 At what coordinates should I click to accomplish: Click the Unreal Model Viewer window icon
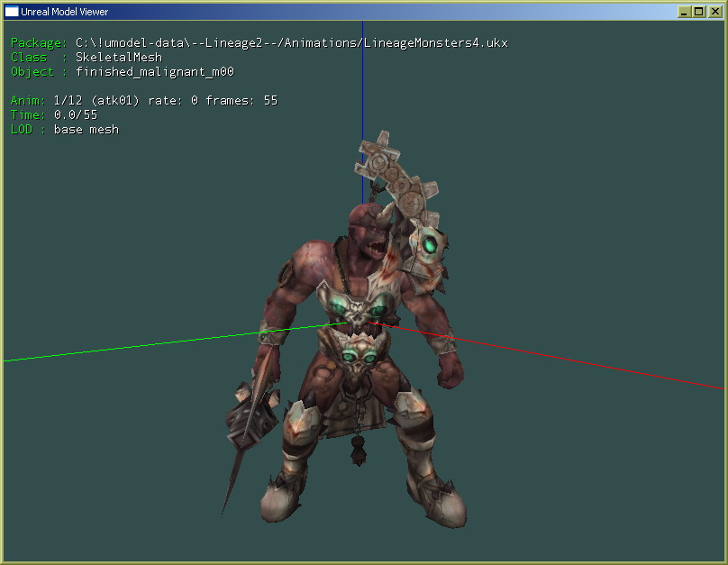11,12
